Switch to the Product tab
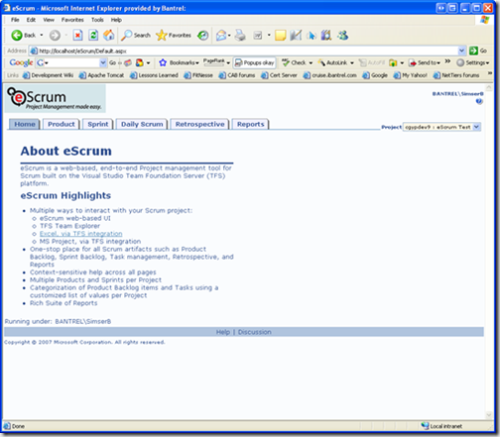Screen dimensions: 500x437 coord(61,124)
